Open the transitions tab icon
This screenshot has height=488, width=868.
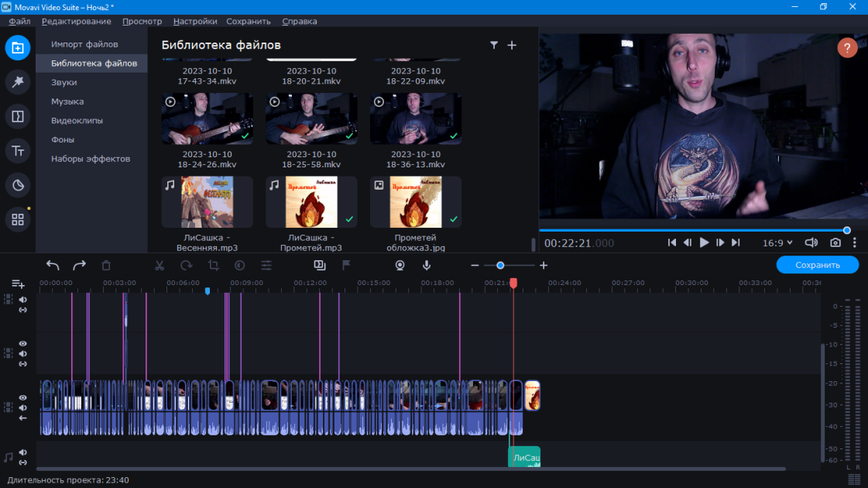[18, 116]
